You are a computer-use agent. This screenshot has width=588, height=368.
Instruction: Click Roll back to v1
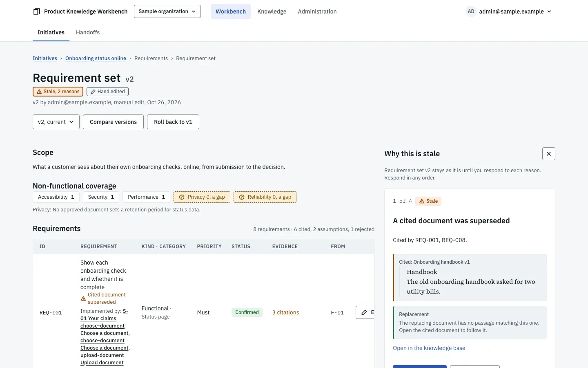click(x=173, y=122)
